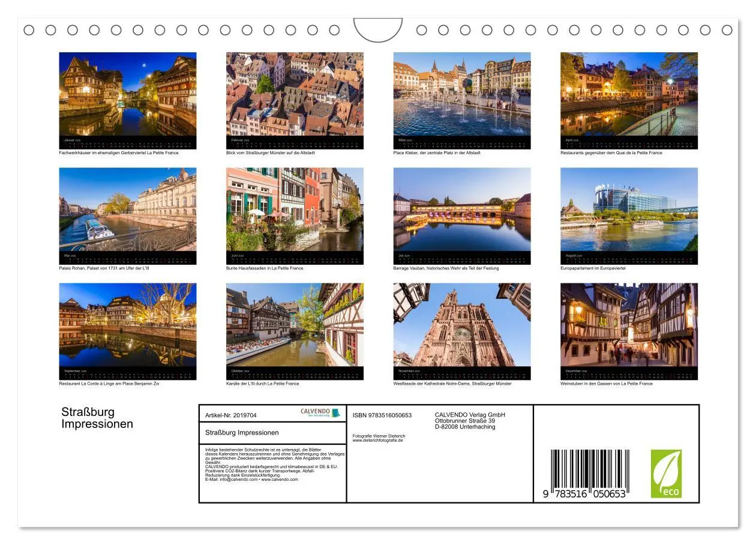756x545 pixels.
Task: Click the green eco leaf icon
Action: click(x=666, y=474)
